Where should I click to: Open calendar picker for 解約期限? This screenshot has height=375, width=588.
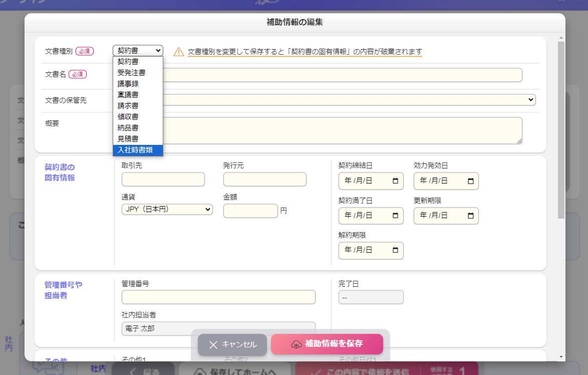point(395,250)
